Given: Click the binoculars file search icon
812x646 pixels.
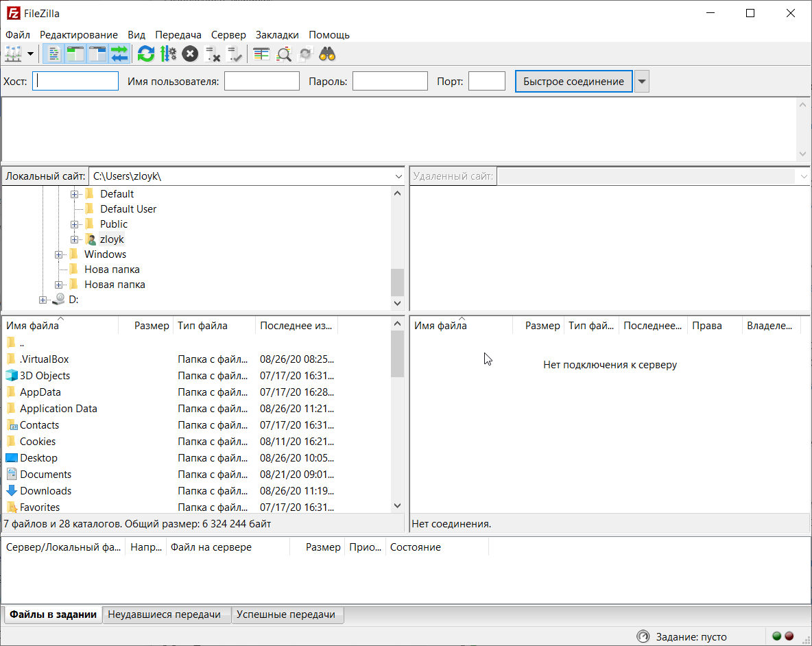Looking at the screenshot, I should (x=327, y=53).
